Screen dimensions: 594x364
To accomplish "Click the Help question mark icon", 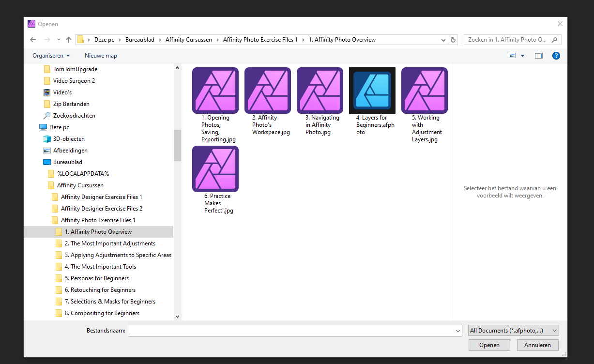I will (556, 55).
